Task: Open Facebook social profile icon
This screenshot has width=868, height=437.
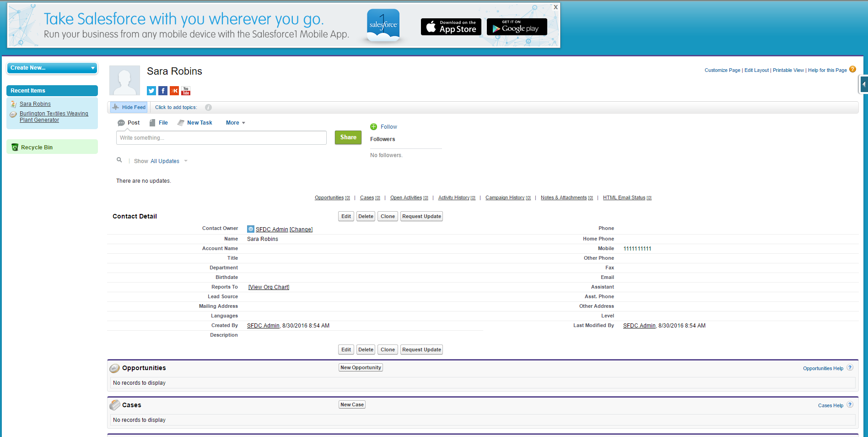Action: click(163, 91)
